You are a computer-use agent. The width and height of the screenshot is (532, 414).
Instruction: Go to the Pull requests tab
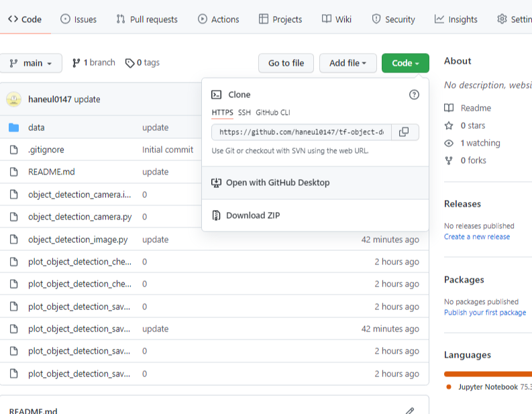click(147, 19)
